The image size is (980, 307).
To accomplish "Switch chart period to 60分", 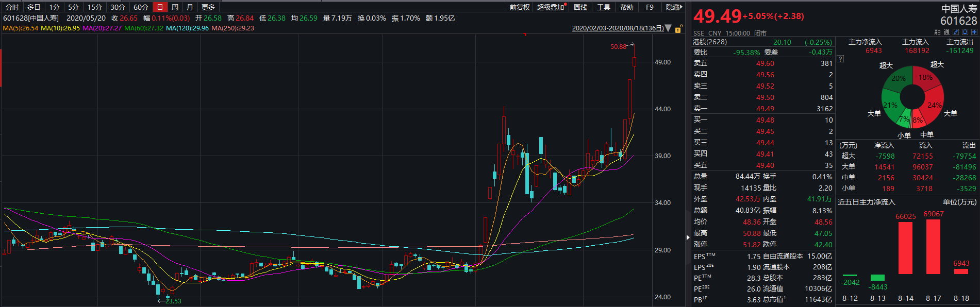I will pyautogui.click(x=141, y=7).
